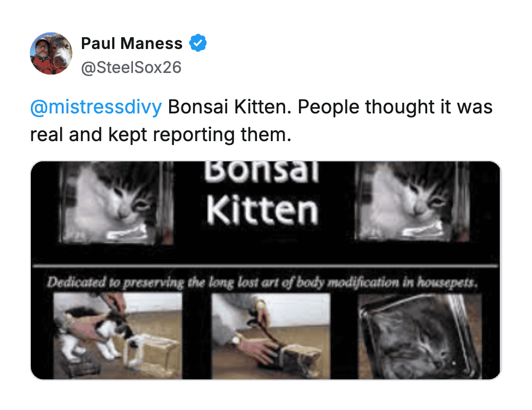Click Paul Maness's profile avatar

[51, 53]
